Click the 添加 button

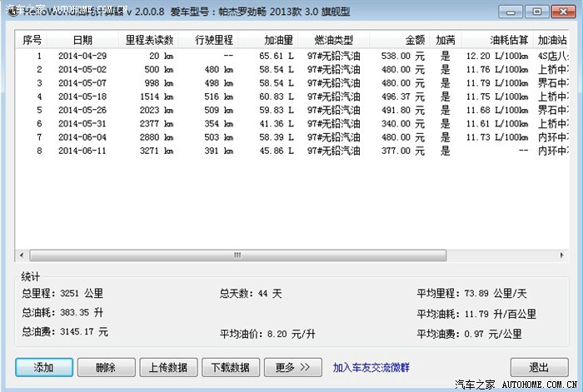[43, 367]
